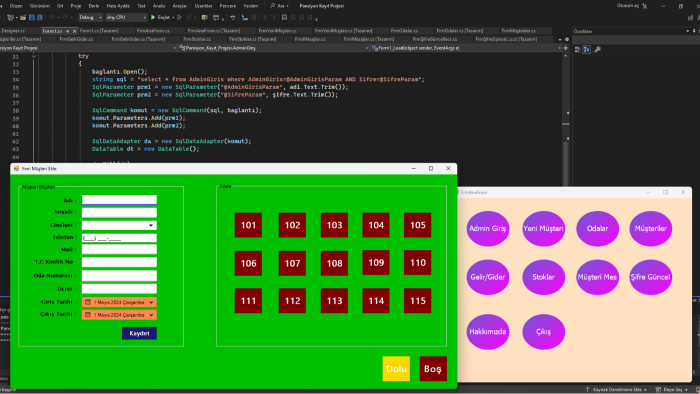Viewport: 700px width, 394px height.
Task: Click Save All icon in toolbar
Action: click(40, 17)
